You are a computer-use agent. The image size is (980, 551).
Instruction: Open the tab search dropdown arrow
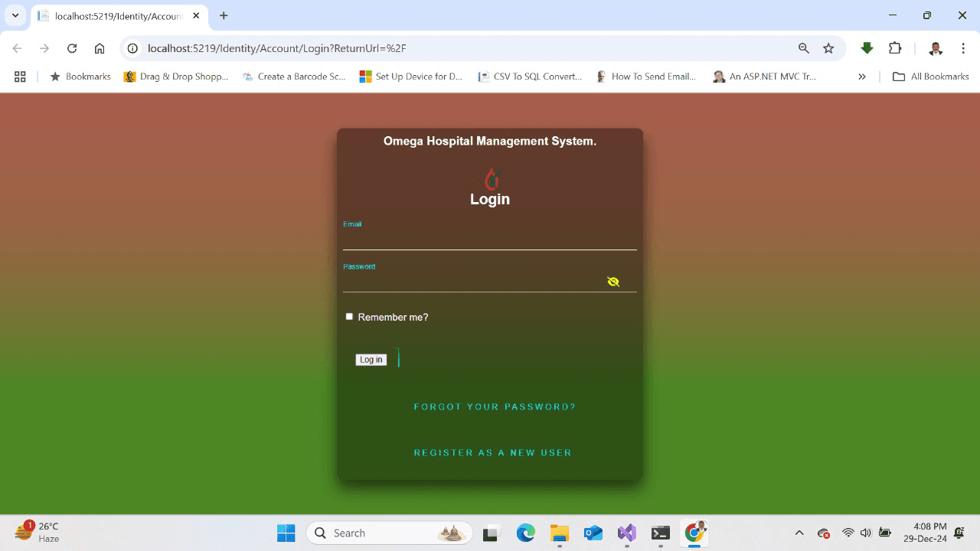tap(15, 15)
